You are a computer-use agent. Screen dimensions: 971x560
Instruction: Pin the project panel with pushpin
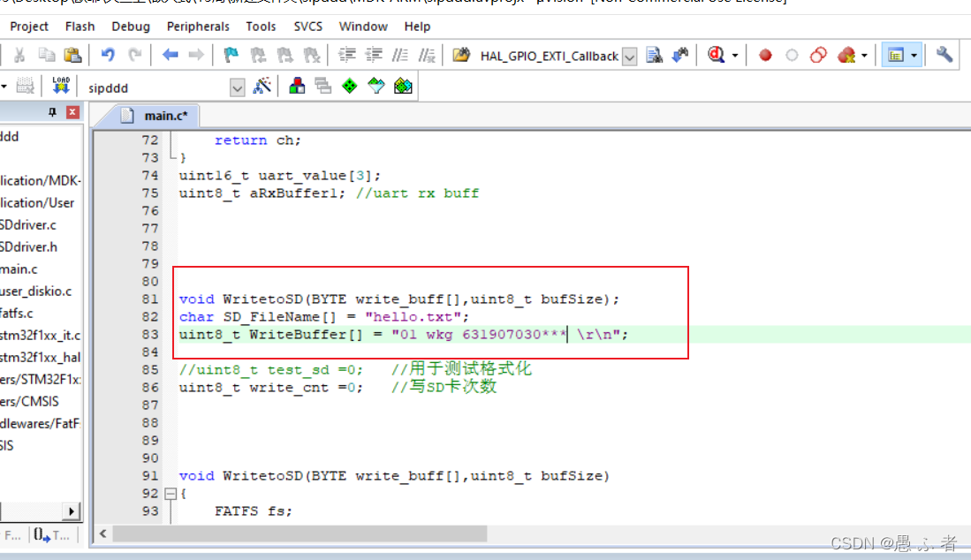click(52, 112)
